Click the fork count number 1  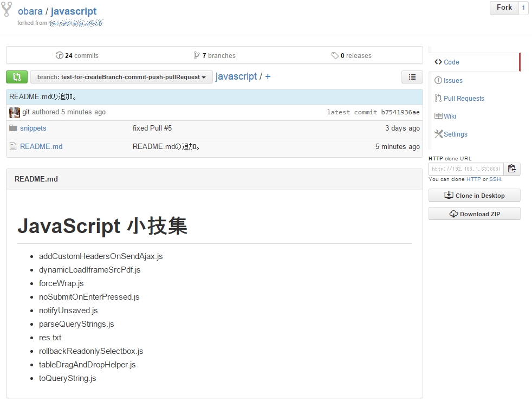coord(523,8)
